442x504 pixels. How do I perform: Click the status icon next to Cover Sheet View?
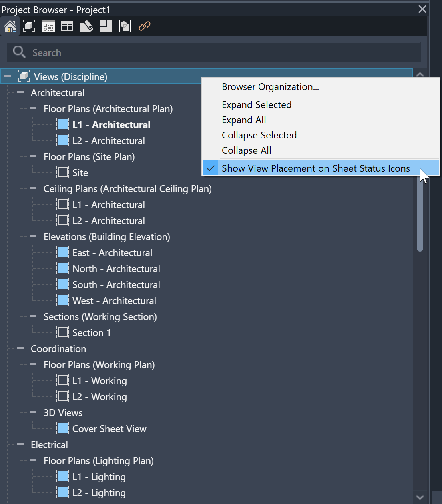62,428
